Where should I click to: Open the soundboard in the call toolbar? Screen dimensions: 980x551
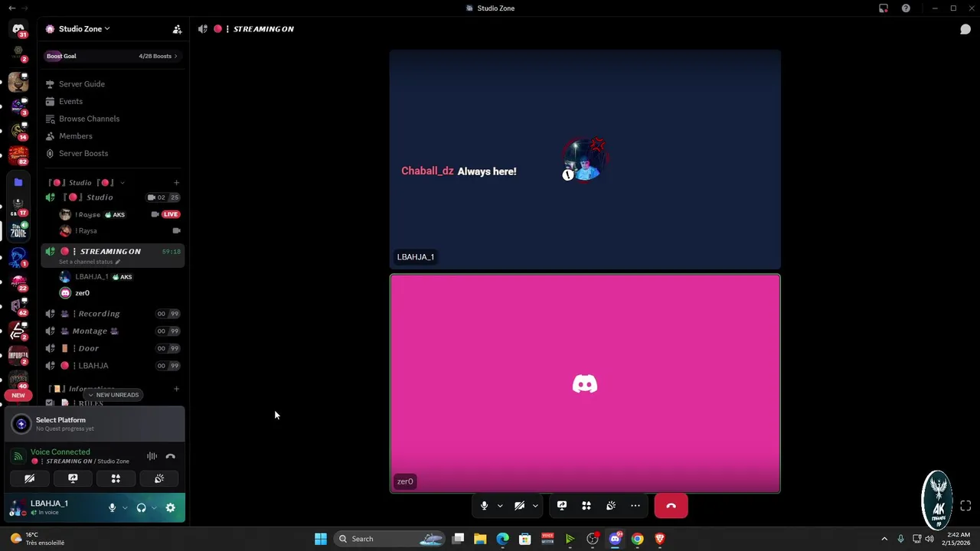click(x=611, y=506)
